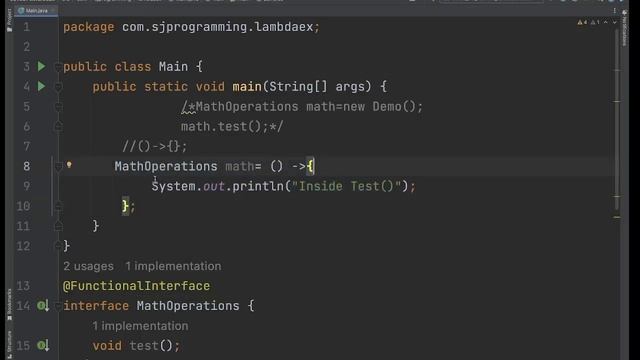Click 'String[]' parameter type on line 4

(298, 87)
